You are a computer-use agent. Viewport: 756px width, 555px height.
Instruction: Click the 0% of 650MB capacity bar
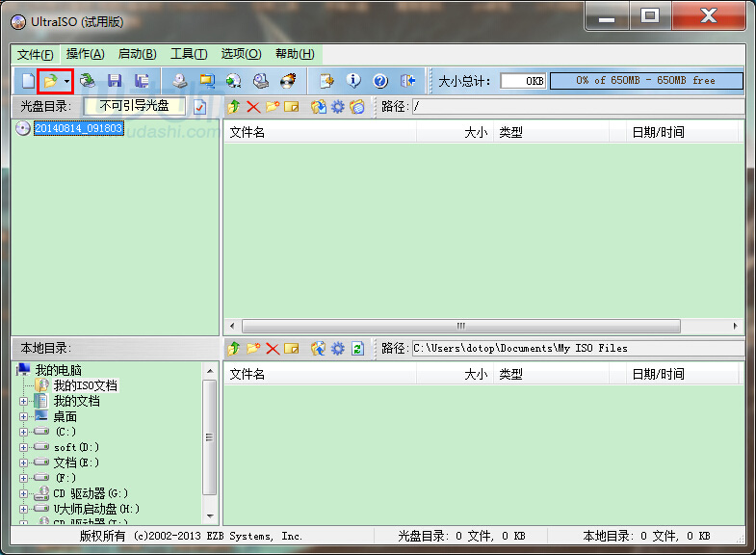pyautogui.click(x=646, y=81)
